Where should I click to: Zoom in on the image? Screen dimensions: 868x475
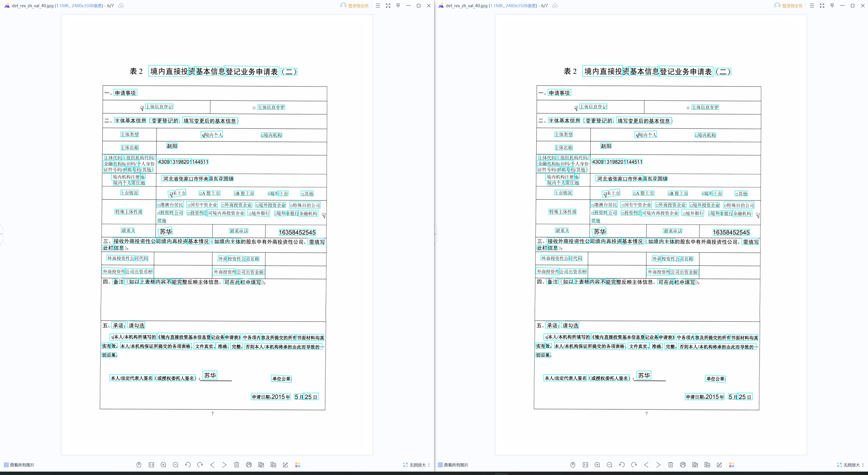pos(163,465)
